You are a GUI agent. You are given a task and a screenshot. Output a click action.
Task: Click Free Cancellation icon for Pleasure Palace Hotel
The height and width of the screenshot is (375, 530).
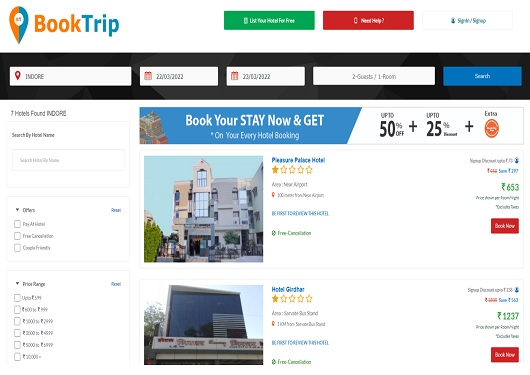click(x=274, y=233)
